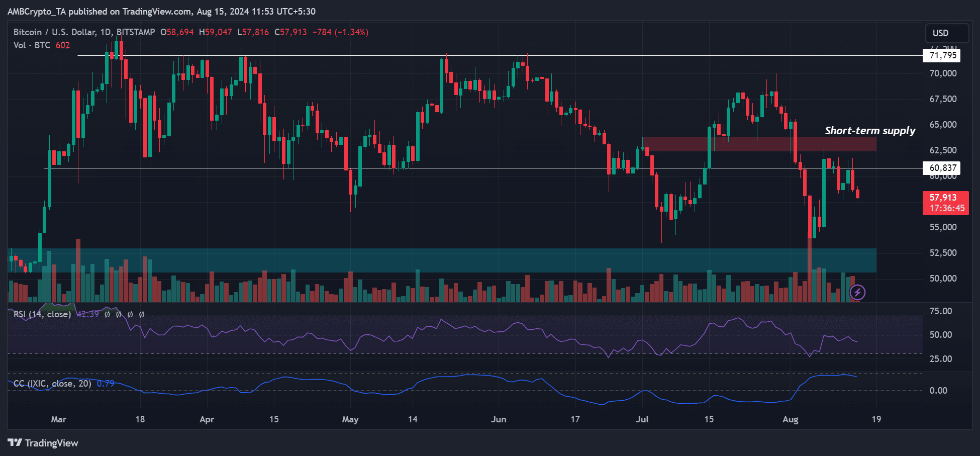The image size is (980, 456).
Task: Click the RSI value 42.39
Action: tap(87, 314)
